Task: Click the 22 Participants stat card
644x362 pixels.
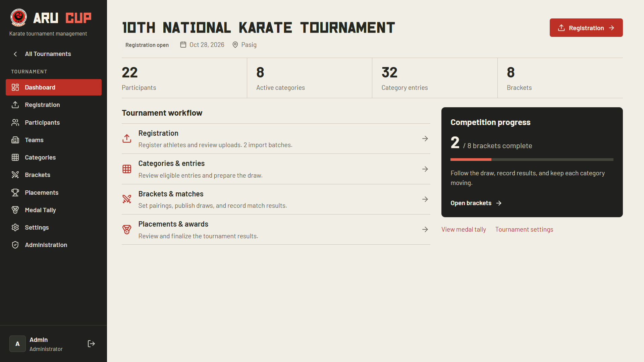Action: coord(184,78)
